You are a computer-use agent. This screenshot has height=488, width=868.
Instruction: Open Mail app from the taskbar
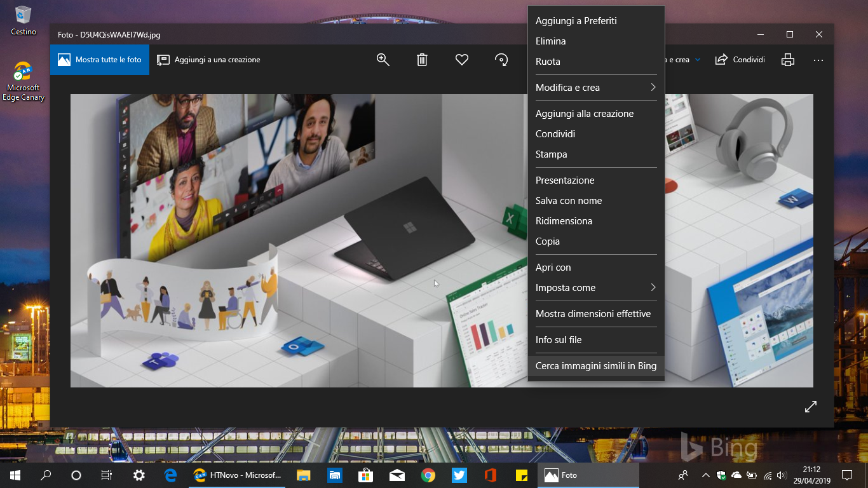click(x=397, y=475)
